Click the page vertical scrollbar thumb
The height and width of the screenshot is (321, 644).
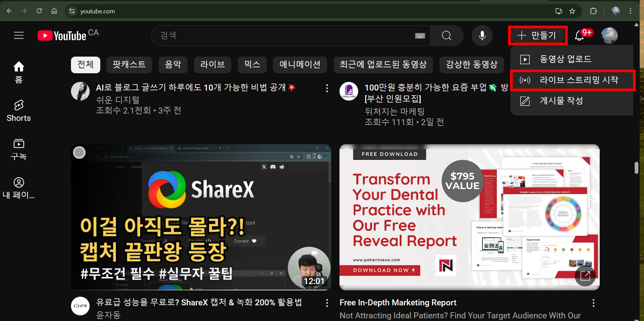pyautogui.click(x=636, y=168)
